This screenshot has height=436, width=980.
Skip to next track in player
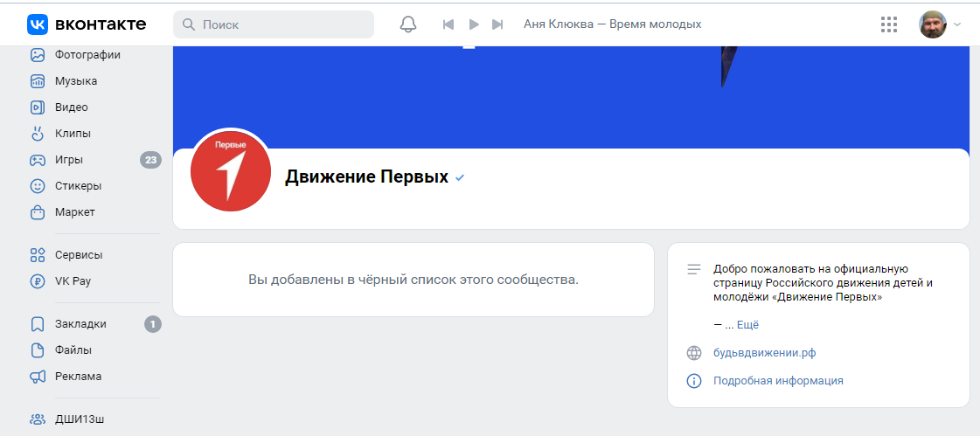[497, 24]
